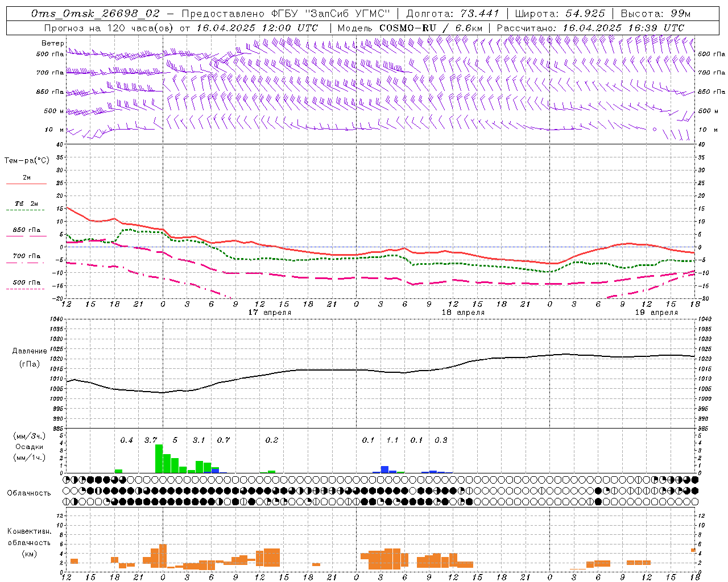The height and width of the screenshot is (582, 728).
Task: Click the station title Oms_Omsk_26698_02
Action: coord(96,13)
